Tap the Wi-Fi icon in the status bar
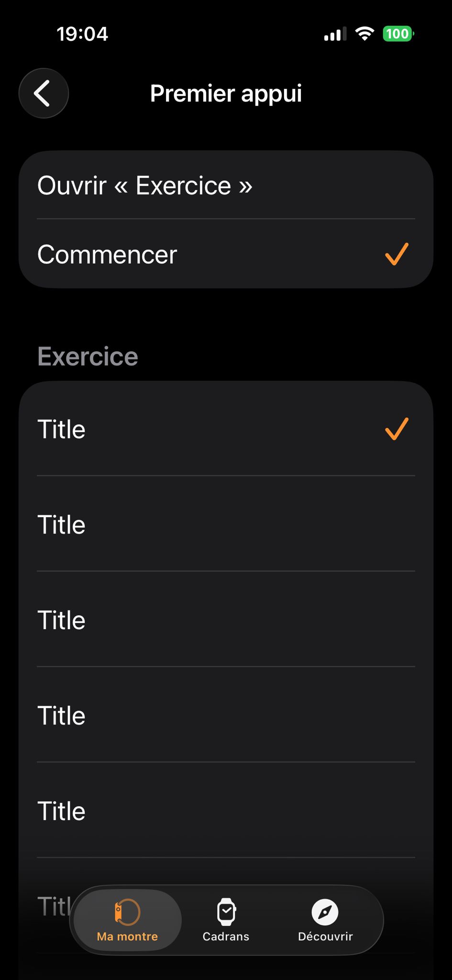The image size is (452, 980). click(364, 34)
